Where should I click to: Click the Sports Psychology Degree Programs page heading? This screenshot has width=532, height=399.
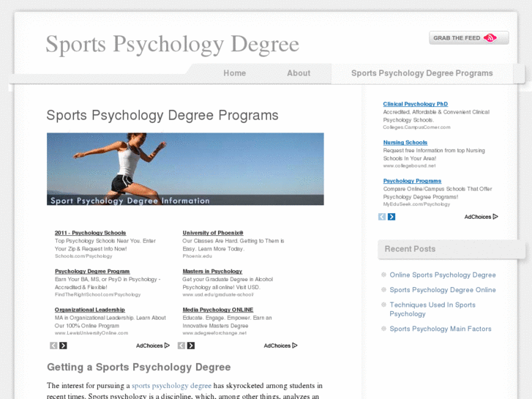162,116
